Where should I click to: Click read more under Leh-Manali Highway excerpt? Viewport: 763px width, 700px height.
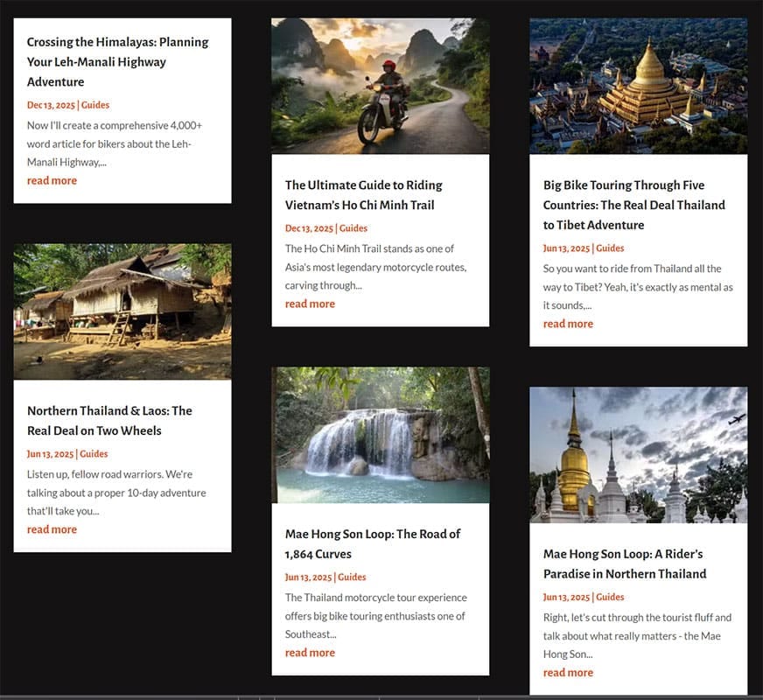click(x=52, y=180)
